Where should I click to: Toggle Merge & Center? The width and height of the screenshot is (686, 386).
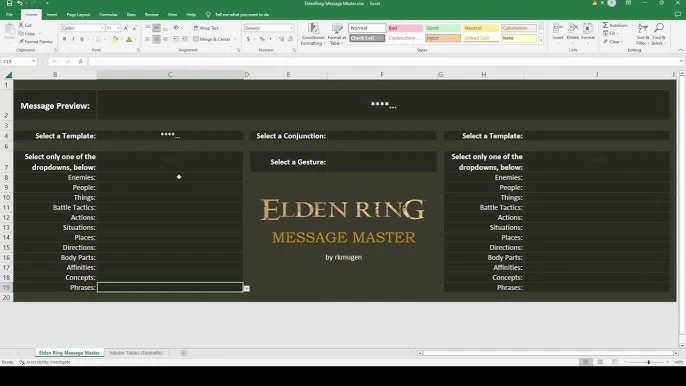pyautogui.click(x=212, y=39)
